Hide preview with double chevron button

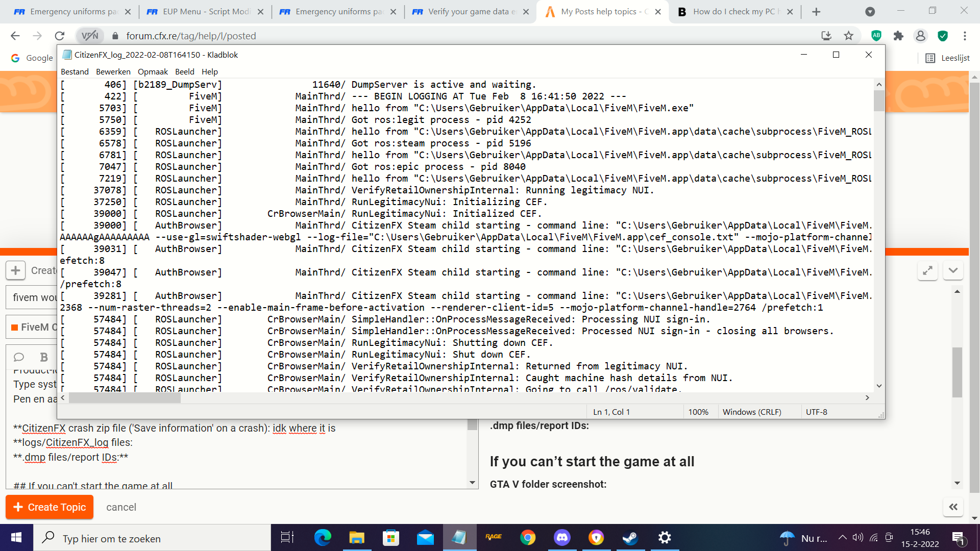tap(953, 507)
